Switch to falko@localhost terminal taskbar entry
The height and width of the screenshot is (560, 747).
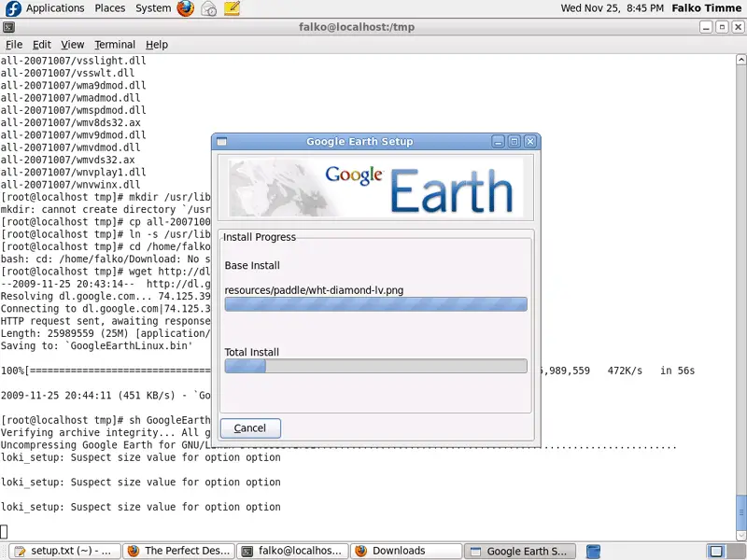[293, 552]
